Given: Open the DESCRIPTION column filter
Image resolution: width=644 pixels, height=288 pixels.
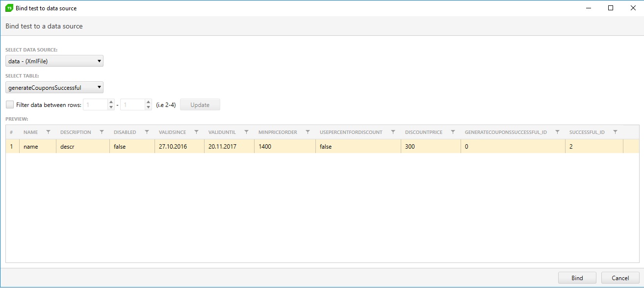Looking at the screenshot, I should pyautogui.click(x=102, y=132).
